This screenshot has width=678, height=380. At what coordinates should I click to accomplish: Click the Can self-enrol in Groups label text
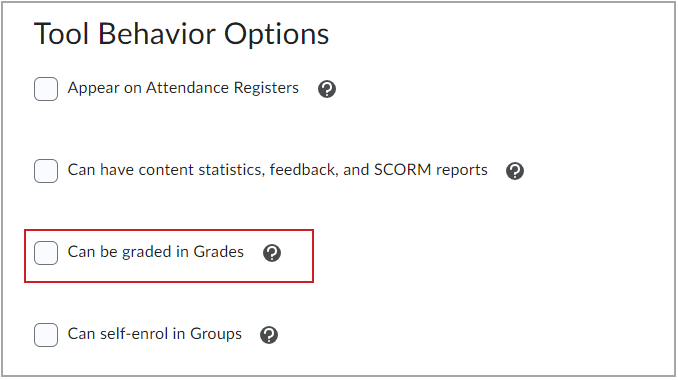tap(155, 334)
